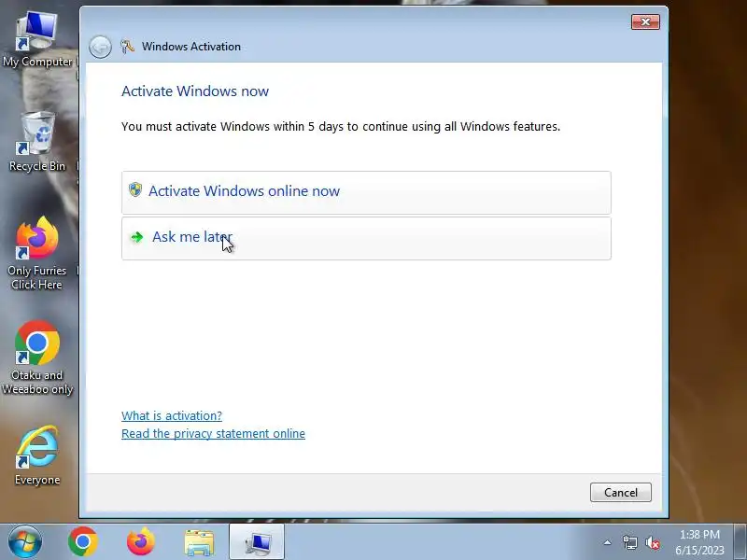
Task: Click the Cancel button
Action: tap(620, 493)
